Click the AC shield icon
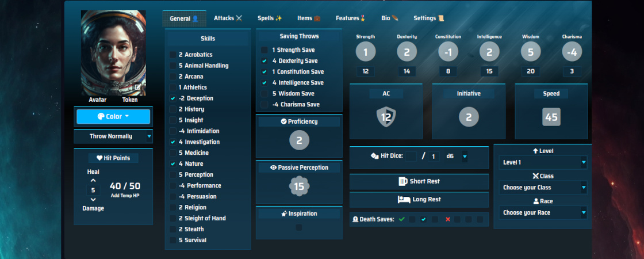 tap(386, 117)
